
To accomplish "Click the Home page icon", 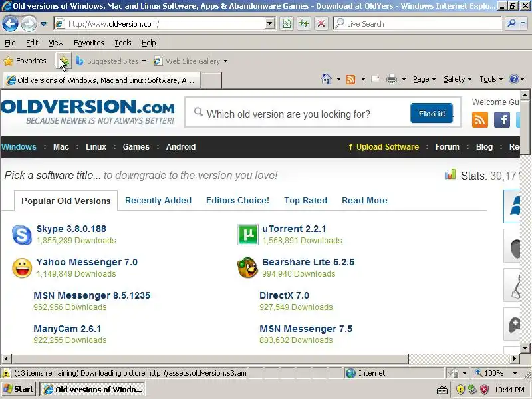I will (x=326, y=79).
